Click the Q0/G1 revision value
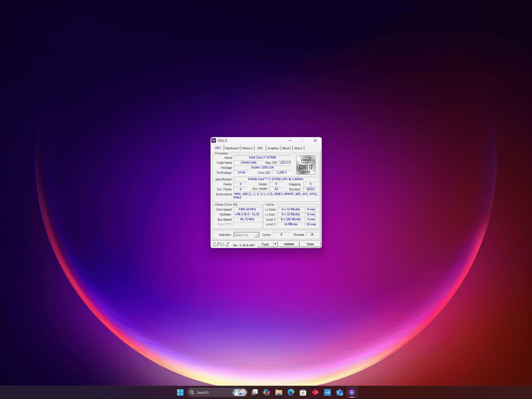 click(311, 189)
